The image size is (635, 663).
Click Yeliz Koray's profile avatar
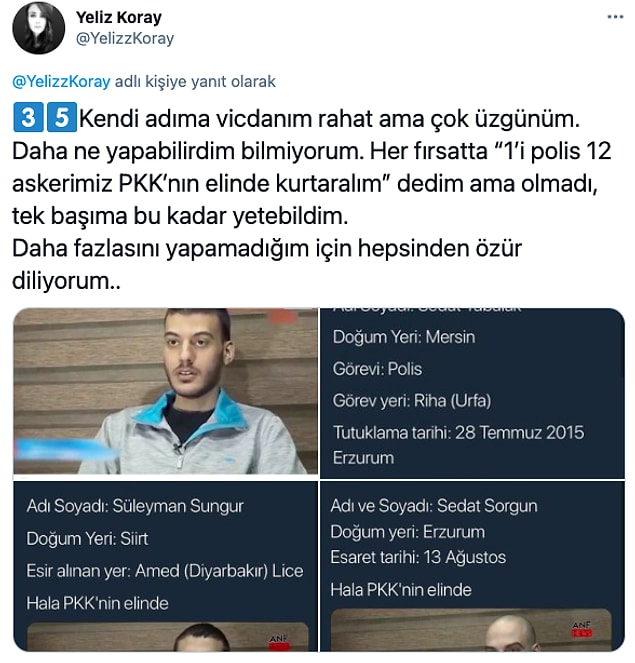38,28
